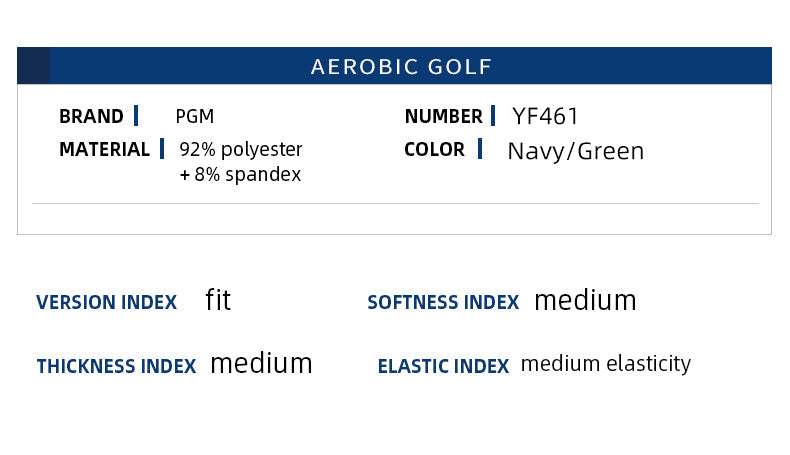The image size is (790, 455).
Task: Select the COLOR label
Action: 434,149
